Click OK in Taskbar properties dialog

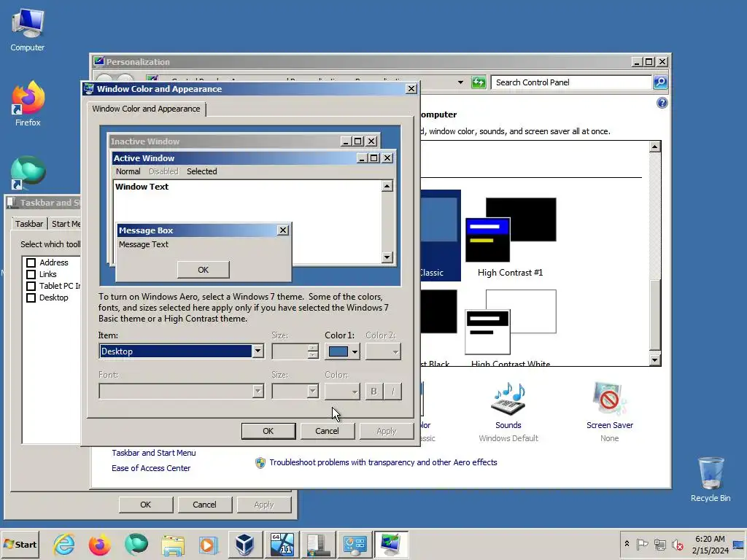click(x=146, y=505)
